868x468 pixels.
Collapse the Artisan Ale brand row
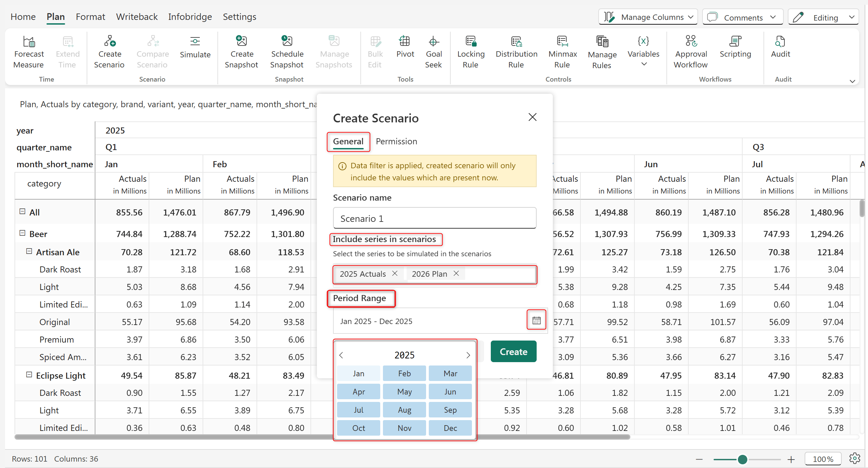pyautogui.click(x=29, y=251)
